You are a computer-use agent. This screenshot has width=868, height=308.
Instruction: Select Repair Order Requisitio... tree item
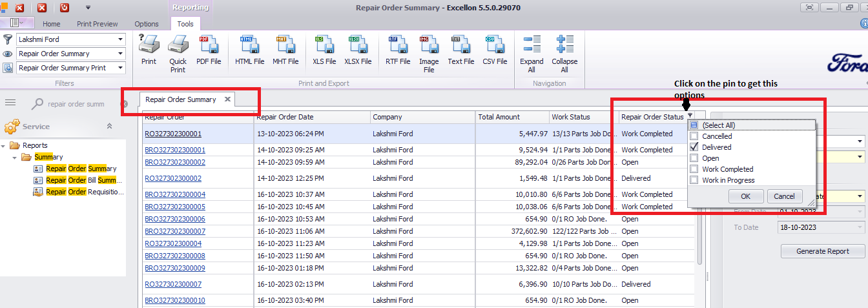click(85, 192)
